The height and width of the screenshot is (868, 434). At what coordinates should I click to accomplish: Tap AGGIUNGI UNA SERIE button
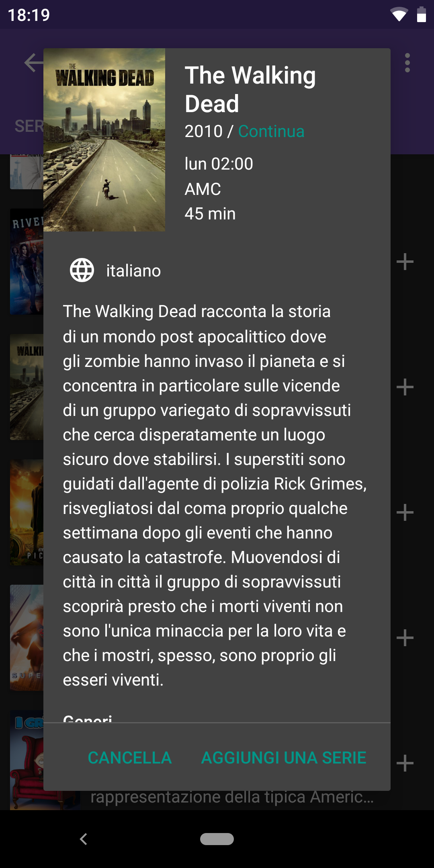(x=284, y=758)
